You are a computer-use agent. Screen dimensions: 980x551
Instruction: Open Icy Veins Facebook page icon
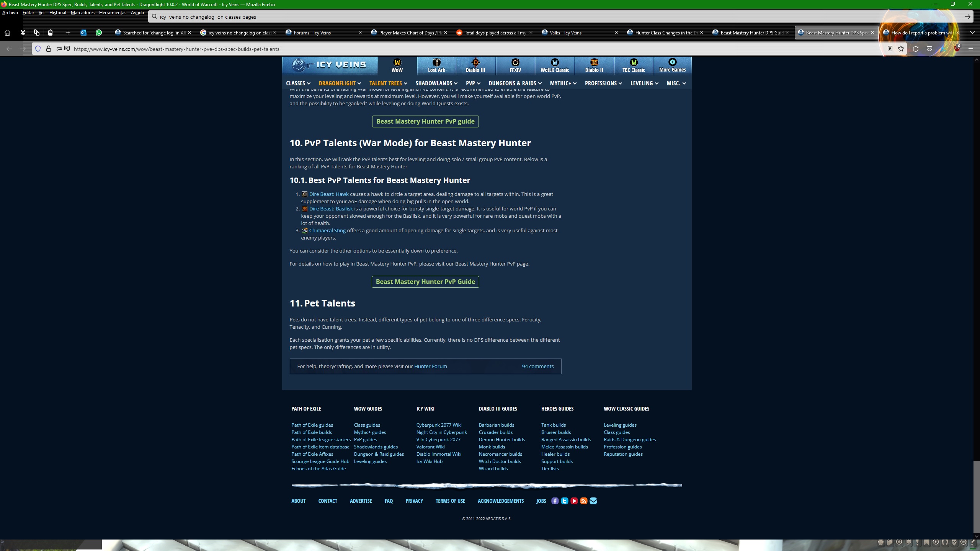point(555,501)
